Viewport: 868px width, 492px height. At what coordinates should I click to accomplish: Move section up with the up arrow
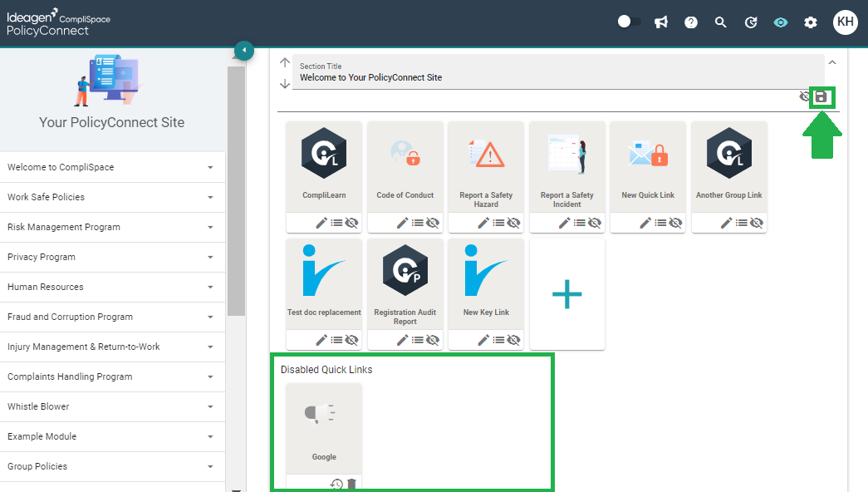point(285,62)
